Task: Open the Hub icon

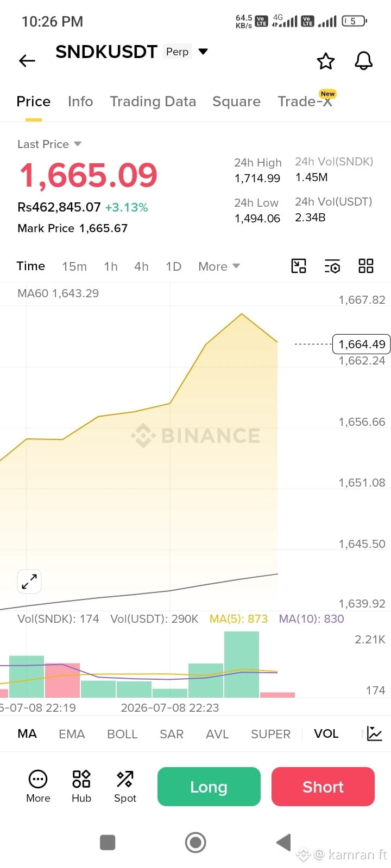Action: [81, 786]
